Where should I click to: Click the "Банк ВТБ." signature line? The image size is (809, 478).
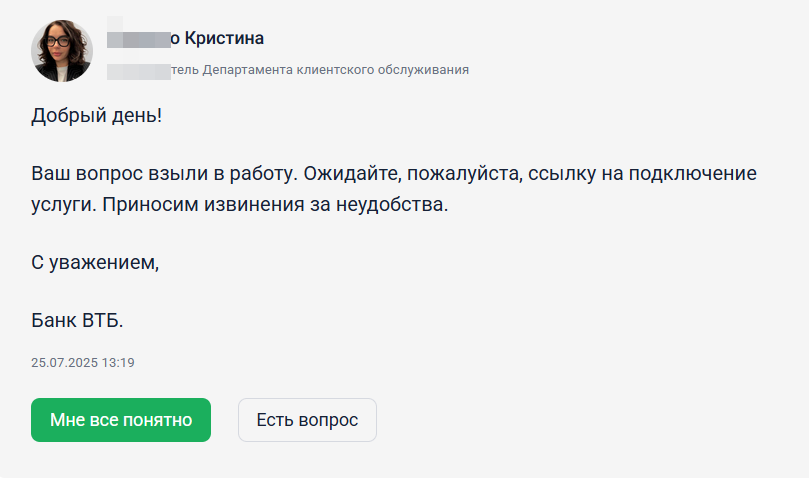(77, 321)
